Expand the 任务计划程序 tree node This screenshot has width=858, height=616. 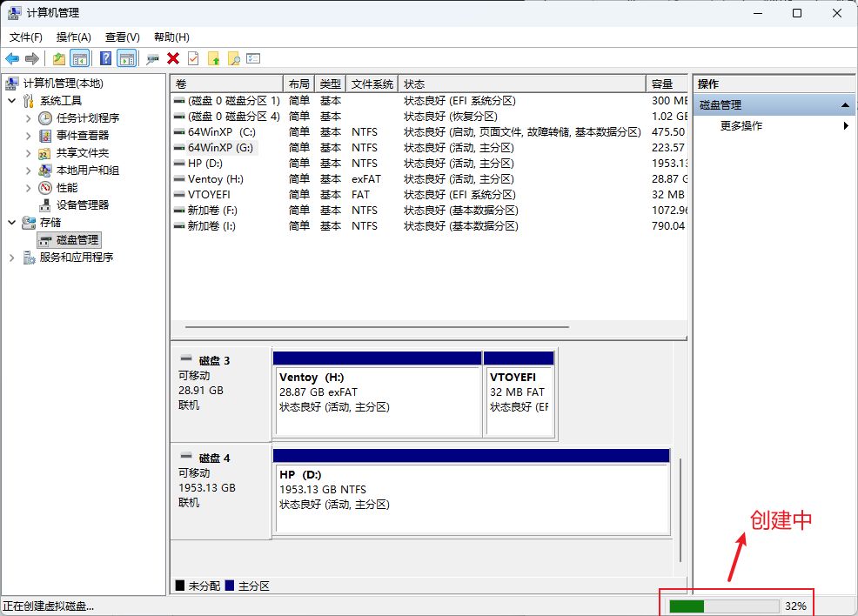tap(28, 118)
